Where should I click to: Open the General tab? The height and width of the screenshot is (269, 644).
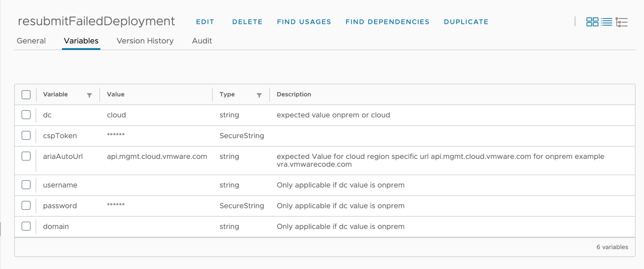click(31, 41)
